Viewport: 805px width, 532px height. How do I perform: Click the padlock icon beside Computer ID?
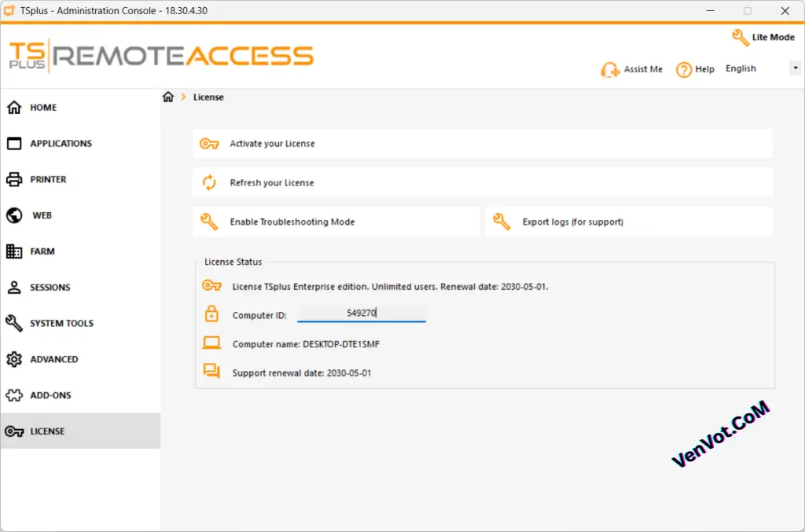coord(211,314)
